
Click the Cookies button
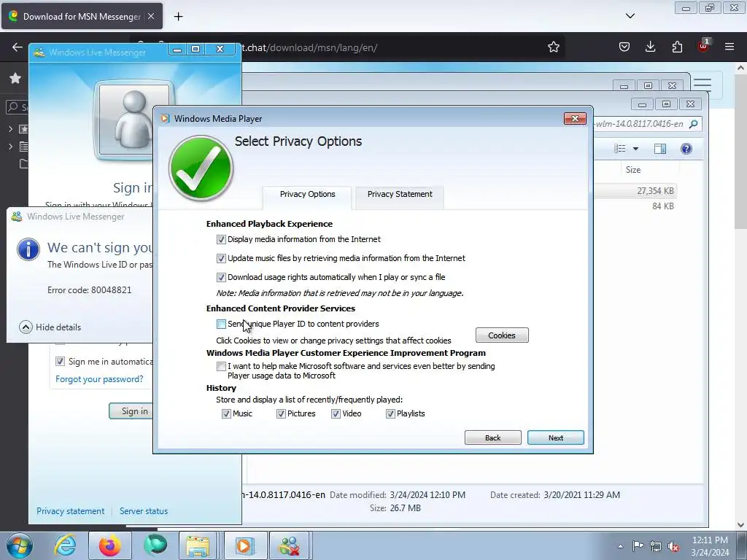[x=502, y=335]
